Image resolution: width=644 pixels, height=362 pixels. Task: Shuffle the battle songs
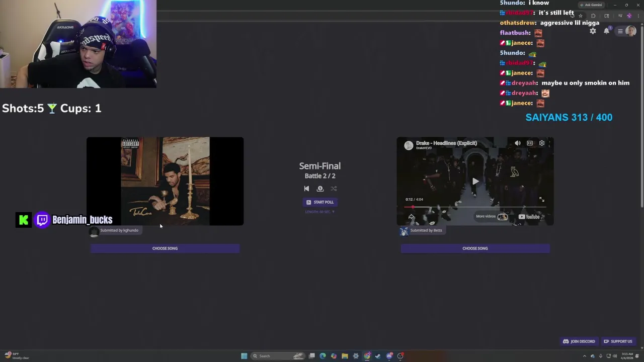[x=334, y=189]
